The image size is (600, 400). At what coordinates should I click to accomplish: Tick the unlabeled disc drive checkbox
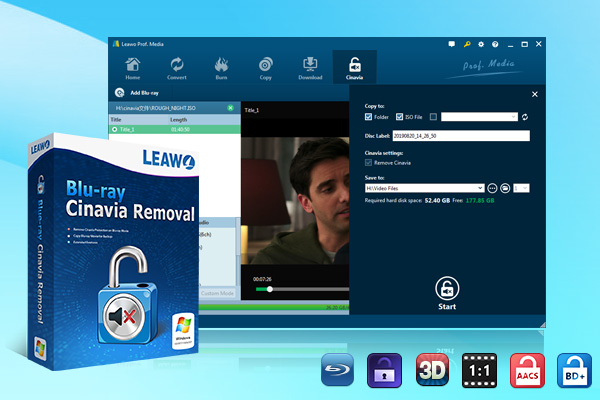pyautogui.click(x=433, y=117)
